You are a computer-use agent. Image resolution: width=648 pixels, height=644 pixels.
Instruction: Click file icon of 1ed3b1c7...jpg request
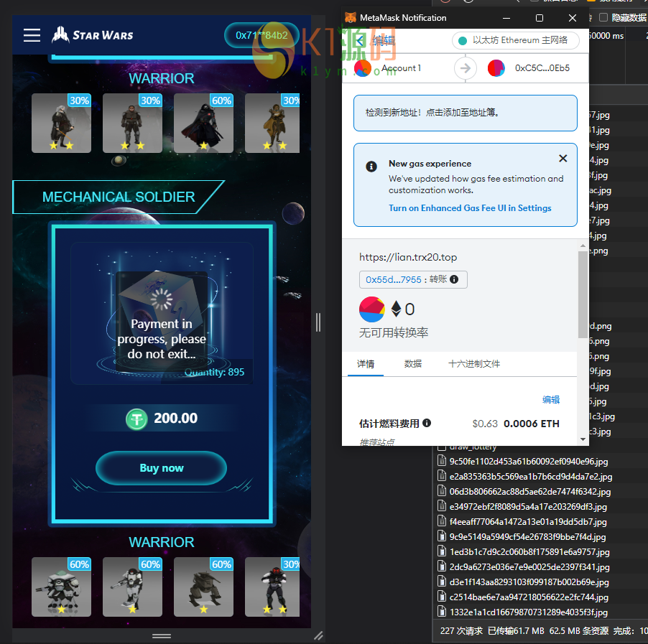coord(442,551)
